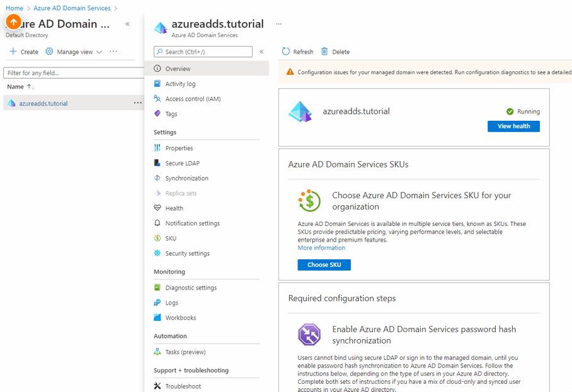Click the Refresh circular arrow icon
This screenshot has width=572, height=392.
285,52
